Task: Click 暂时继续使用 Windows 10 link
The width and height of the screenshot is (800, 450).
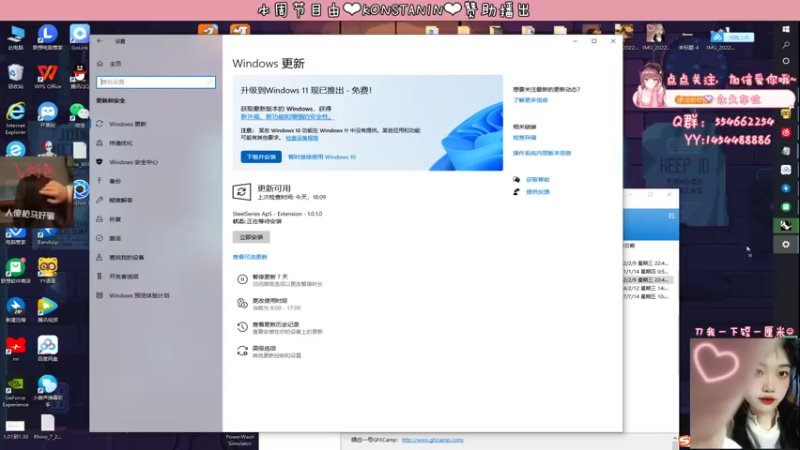Action: coord(322,157)
